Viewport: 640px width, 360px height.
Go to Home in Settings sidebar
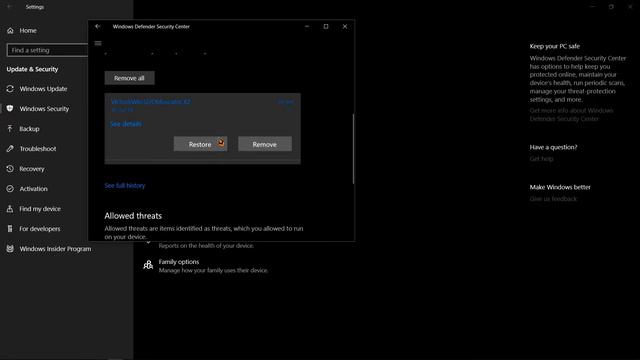click(28, 31)
